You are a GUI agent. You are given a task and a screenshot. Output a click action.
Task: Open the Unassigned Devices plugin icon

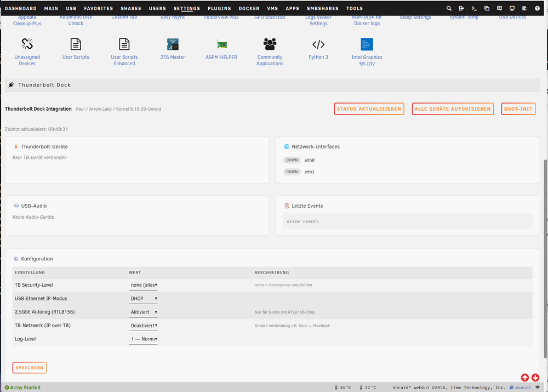(27, 44)
